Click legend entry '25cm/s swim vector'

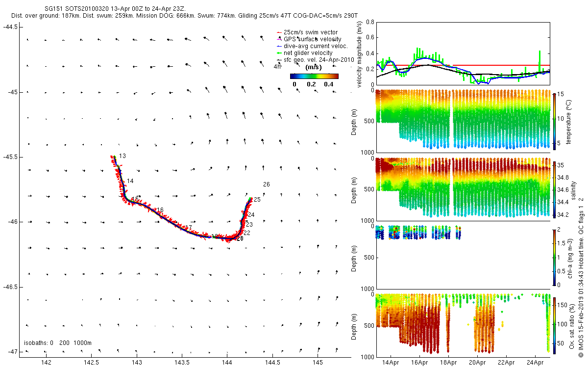tap(311, 32)
